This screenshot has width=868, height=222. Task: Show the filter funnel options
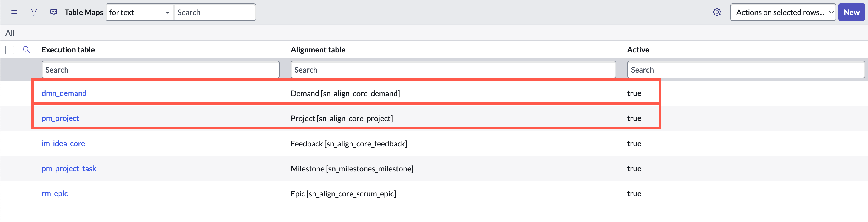point(34,13)
